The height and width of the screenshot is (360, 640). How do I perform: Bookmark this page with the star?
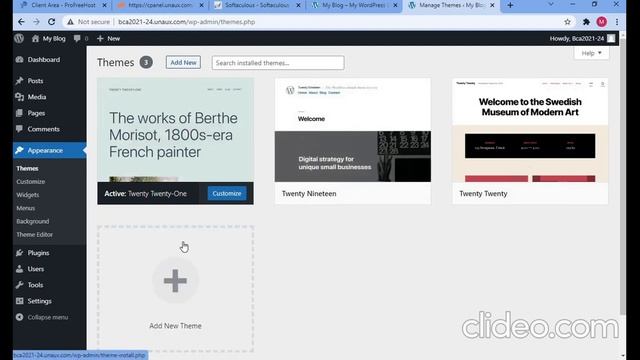point(567,22)
